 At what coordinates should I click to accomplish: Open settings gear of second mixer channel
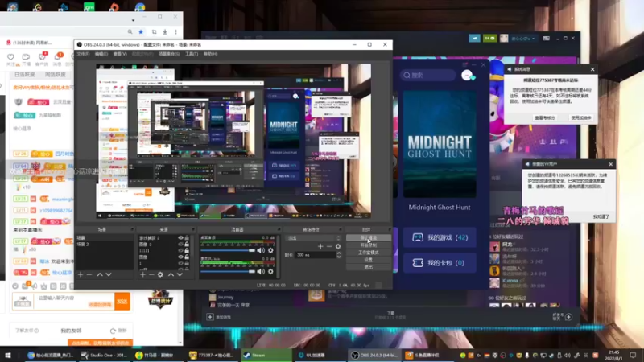(x=270, y=271)
